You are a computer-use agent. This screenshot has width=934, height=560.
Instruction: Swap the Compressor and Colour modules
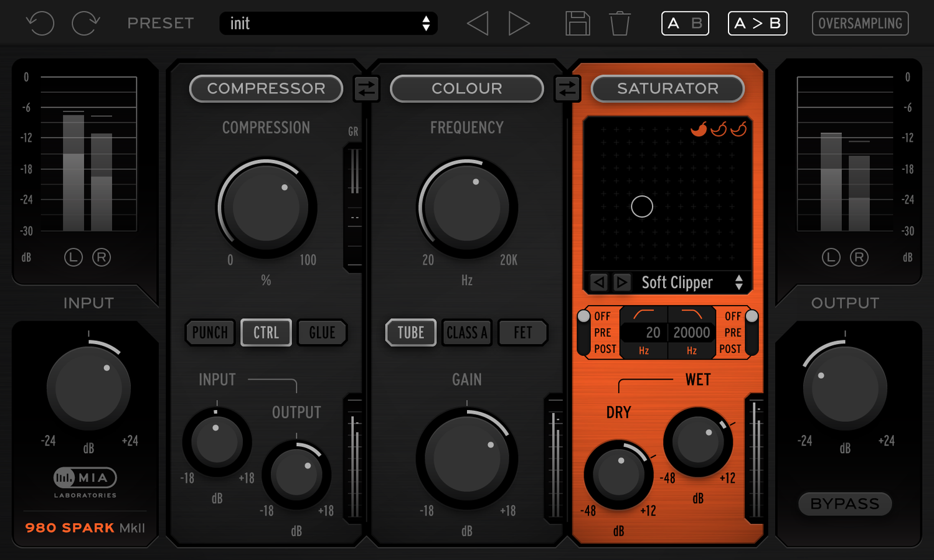point(367,89)
